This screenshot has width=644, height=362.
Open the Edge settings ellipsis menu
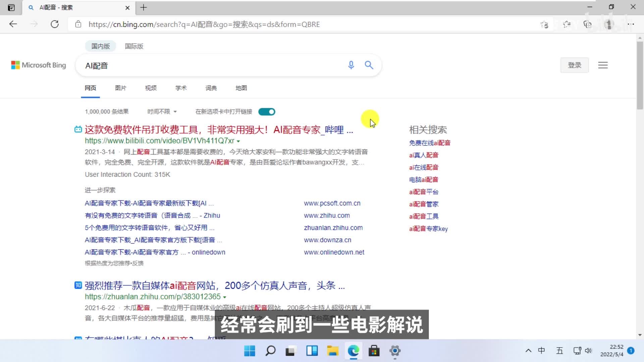(631, 24)
